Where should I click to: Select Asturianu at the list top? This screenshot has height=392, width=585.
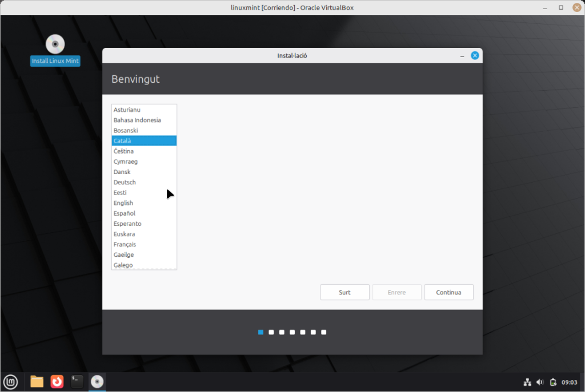click(x=127, y=110)
